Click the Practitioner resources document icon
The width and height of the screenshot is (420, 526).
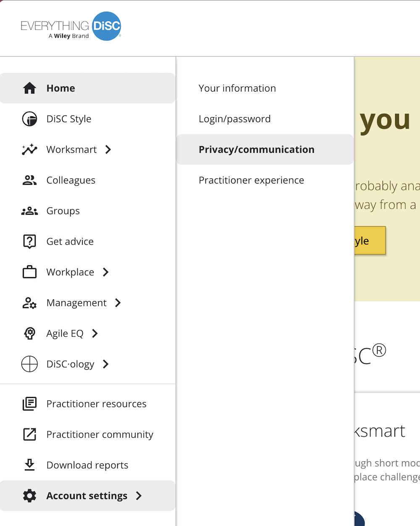coord(29,404)
